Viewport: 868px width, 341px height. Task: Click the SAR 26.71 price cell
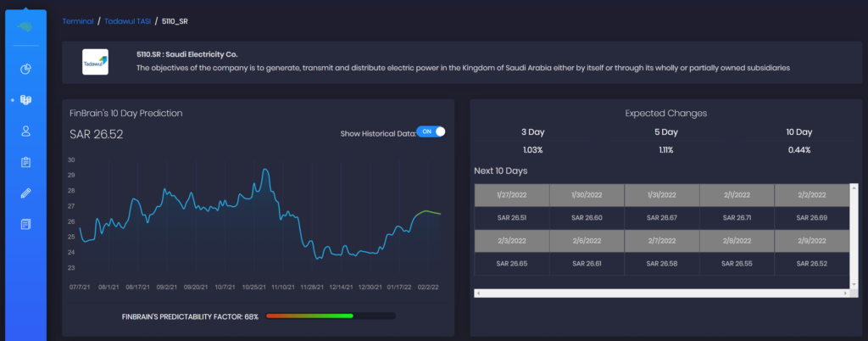coord(737,218)
